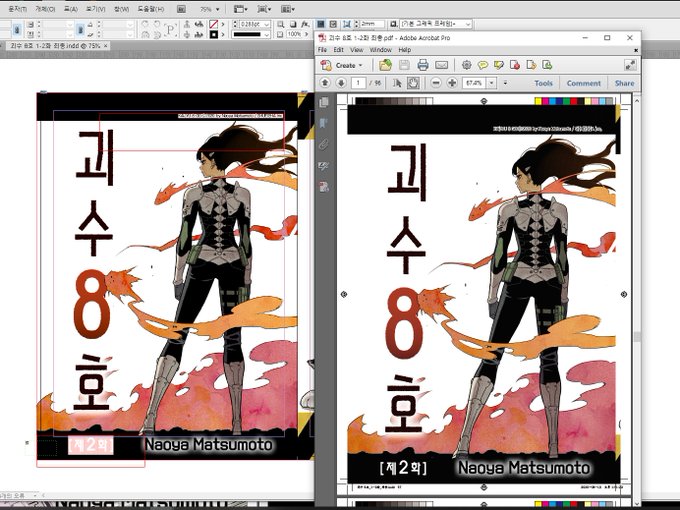
Task: Open the File menu in Acrobat
Action: [322, 50]
